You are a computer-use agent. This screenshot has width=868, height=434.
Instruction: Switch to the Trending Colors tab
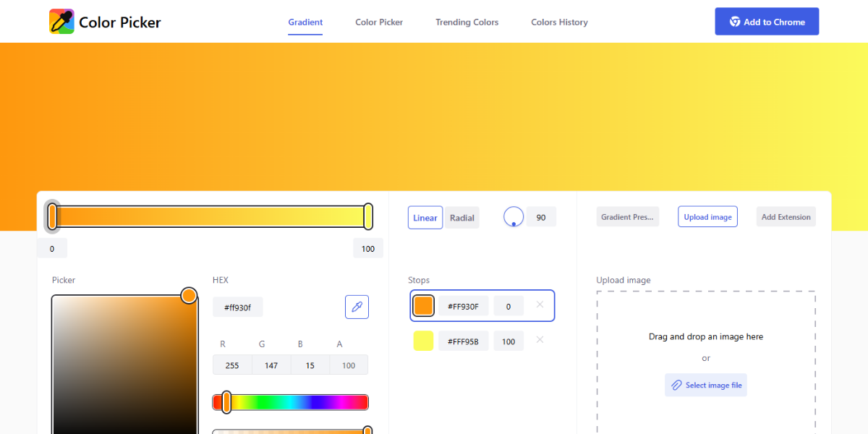(x=467, y=22)
